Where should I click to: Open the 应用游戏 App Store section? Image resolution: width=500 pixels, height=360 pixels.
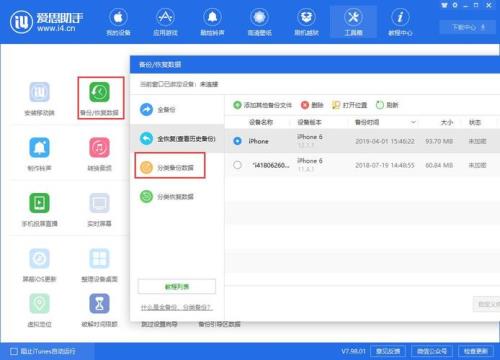click(165, 22)
